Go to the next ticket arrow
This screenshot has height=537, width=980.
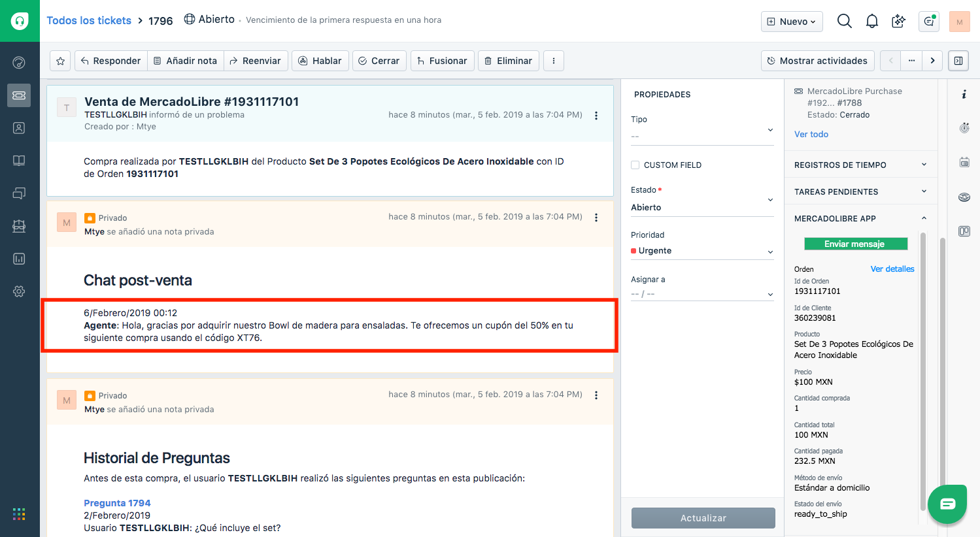(932, 61)
